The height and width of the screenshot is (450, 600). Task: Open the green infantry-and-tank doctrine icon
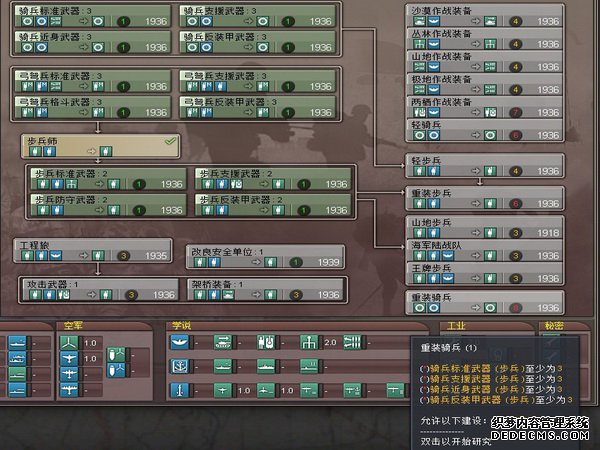(x=266, y=342)
